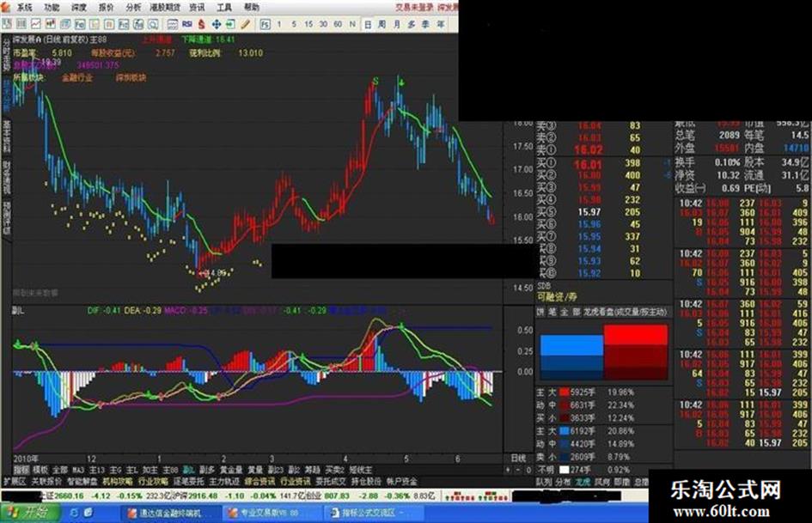Viewport: 812px width, 523px height.
Task: Open the 通达信金融终端机 taskbar button
Action: coord(170,514)
